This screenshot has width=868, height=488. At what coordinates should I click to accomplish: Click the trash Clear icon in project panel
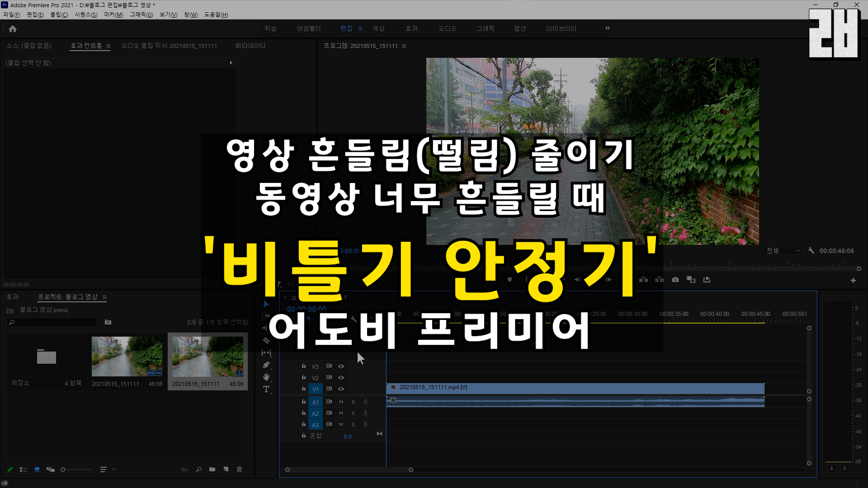click(x=239, y=469)
